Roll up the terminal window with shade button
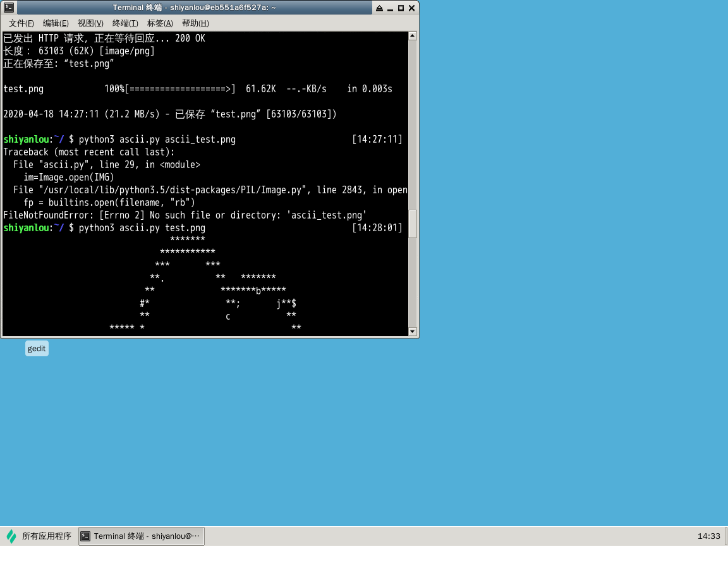 tap(379, 8)
